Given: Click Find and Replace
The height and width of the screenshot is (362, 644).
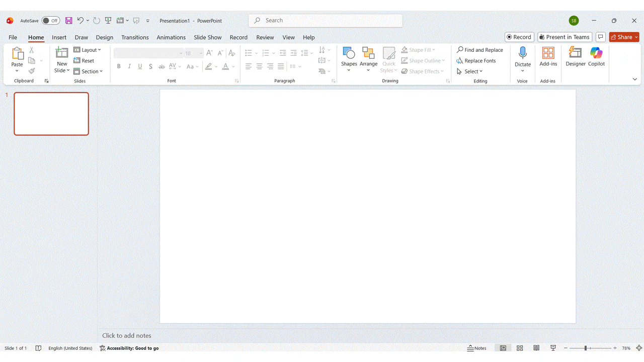Looking at the screenshot, I should 479,49.
